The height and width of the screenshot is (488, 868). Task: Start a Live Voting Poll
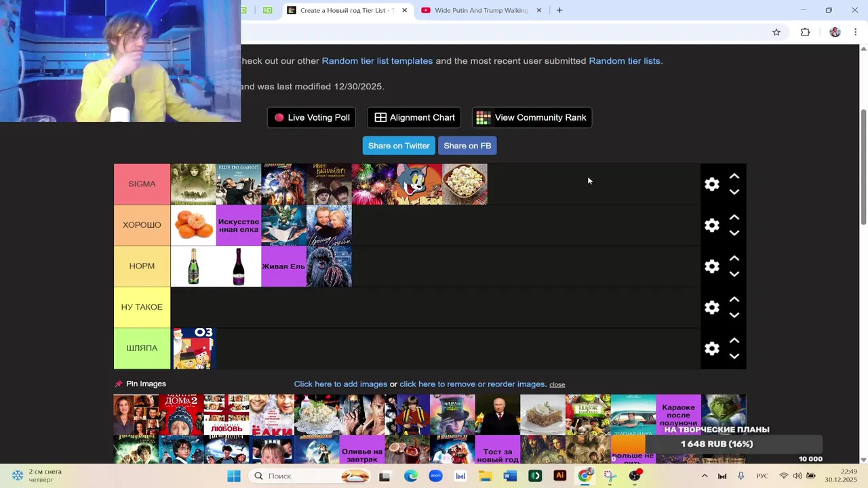(x=312, y=117)
